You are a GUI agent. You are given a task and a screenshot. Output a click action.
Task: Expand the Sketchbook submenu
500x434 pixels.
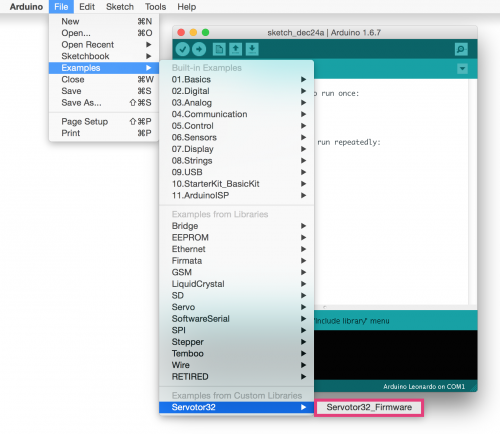click(x=104, y=56)
